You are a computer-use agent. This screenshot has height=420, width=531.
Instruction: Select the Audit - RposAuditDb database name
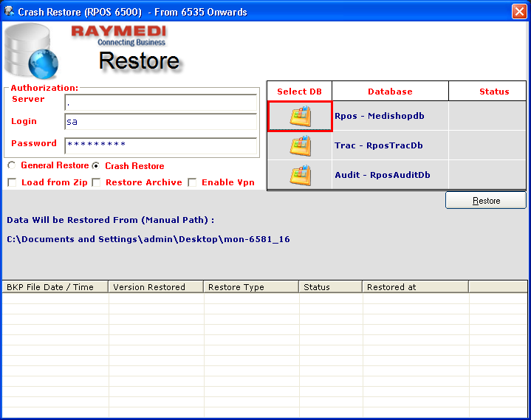[x=383, y=175]
